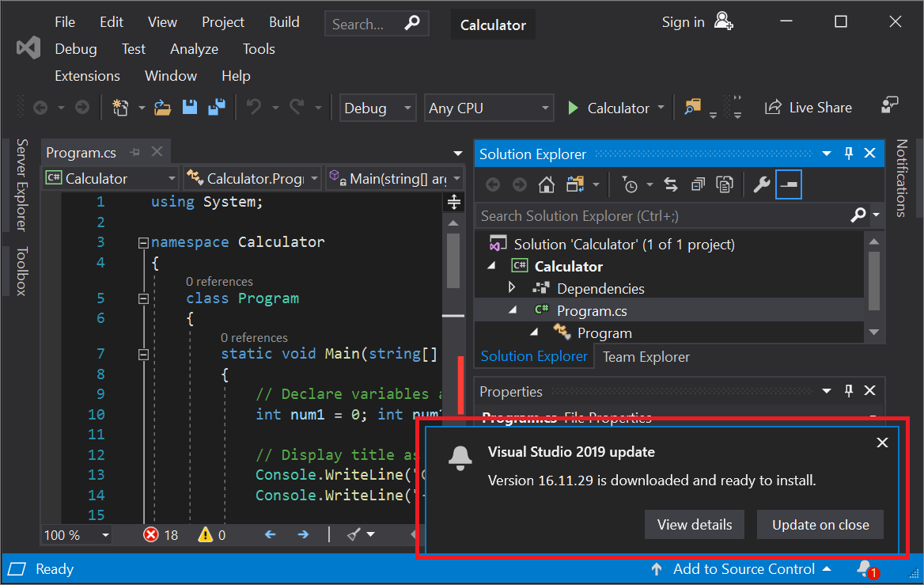Open Solution Explorer home view
The width and height of the screenshot is (924, 585).
(x=546, y=184)
